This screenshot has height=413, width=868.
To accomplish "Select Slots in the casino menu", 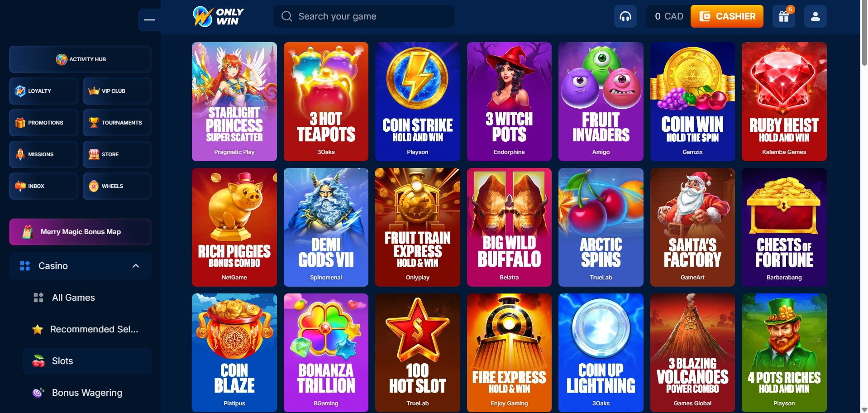I will point(87,361).
